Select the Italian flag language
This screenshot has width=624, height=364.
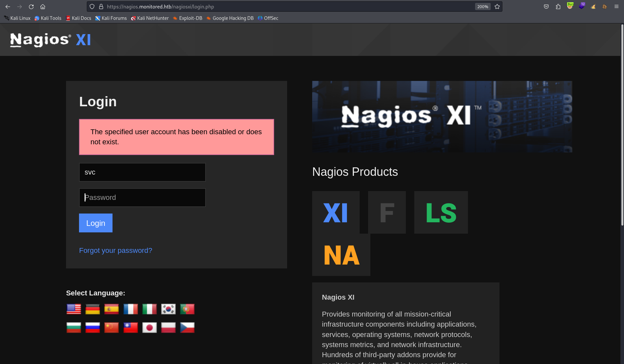coord(150,309)
